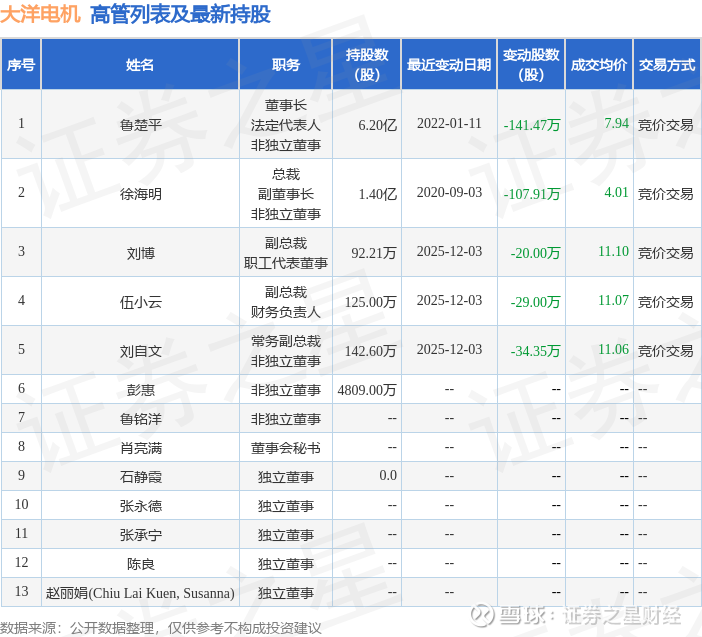
Task: Select the name 徐海明
Action: tap(141, 194)
